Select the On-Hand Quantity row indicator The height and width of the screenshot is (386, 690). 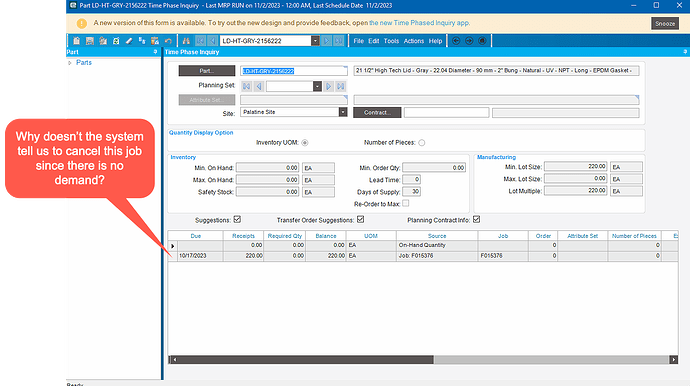coord(173,246)
